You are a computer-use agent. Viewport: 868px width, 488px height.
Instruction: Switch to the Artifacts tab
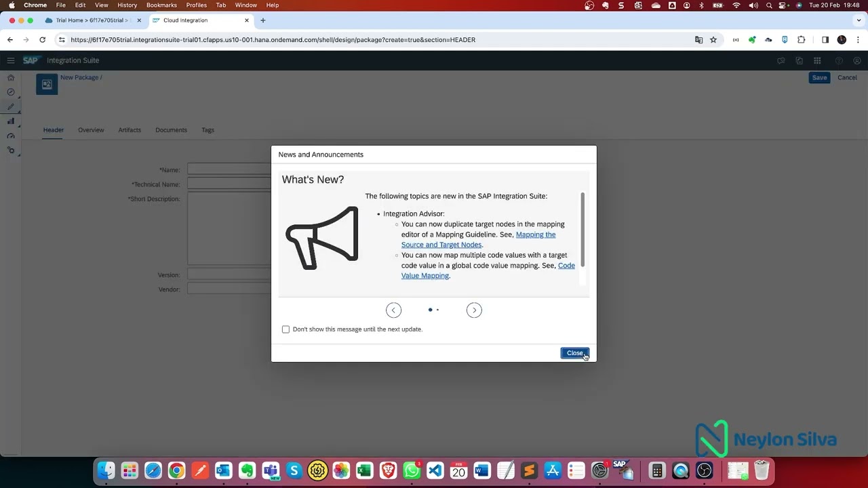coord(130,130)
